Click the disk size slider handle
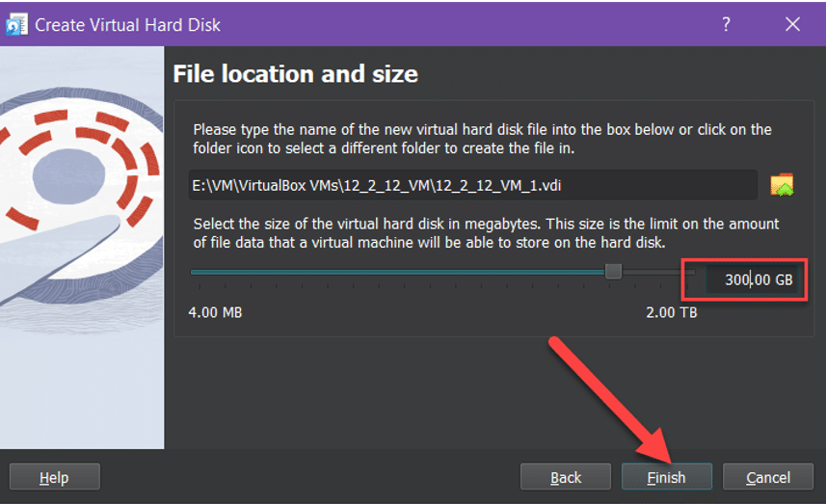Screen dimensions: 826x504 click(613, 273)
